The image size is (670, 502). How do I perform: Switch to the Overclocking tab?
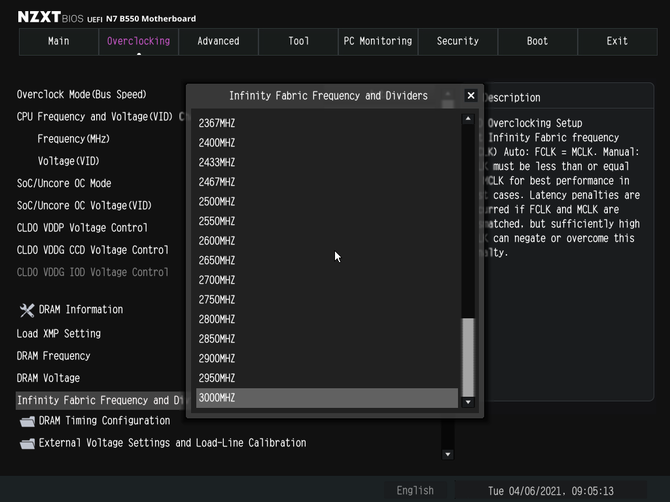click(138, 41)
